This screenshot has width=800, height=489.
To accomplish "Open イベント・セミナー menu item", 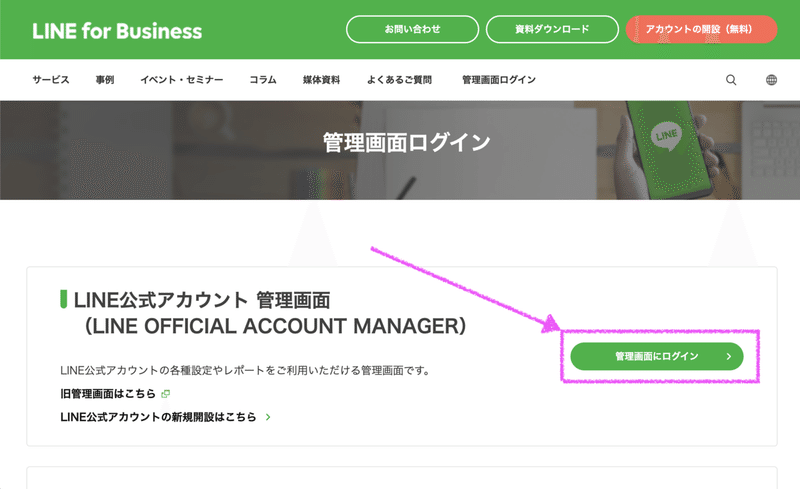I will 182,80.
